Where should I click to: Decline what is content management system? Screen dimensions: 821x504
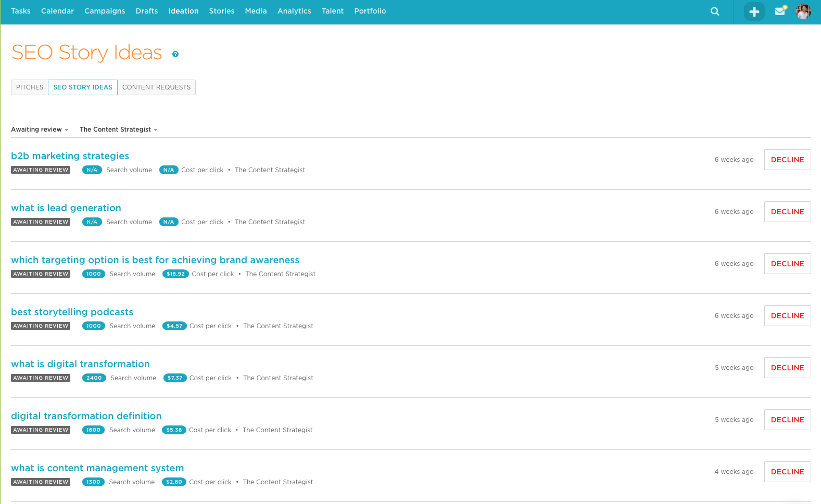[787, 472]
